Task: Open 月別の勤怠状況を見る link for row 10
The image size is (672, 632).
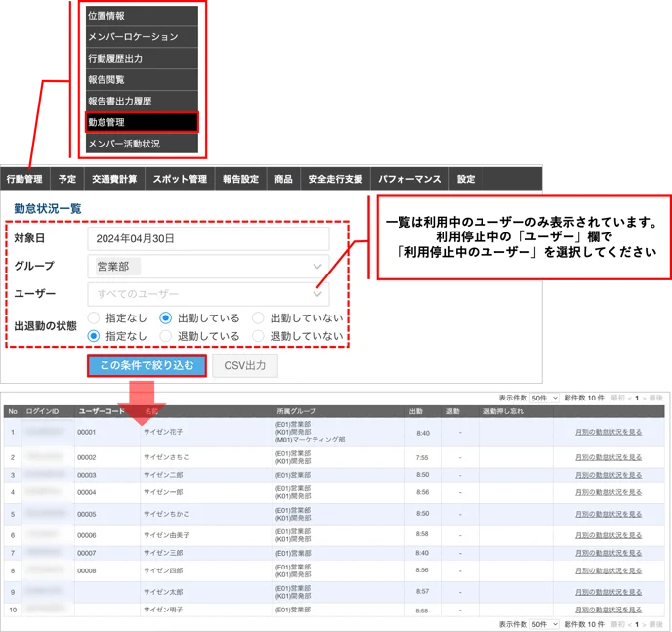Action: (609, 610)
